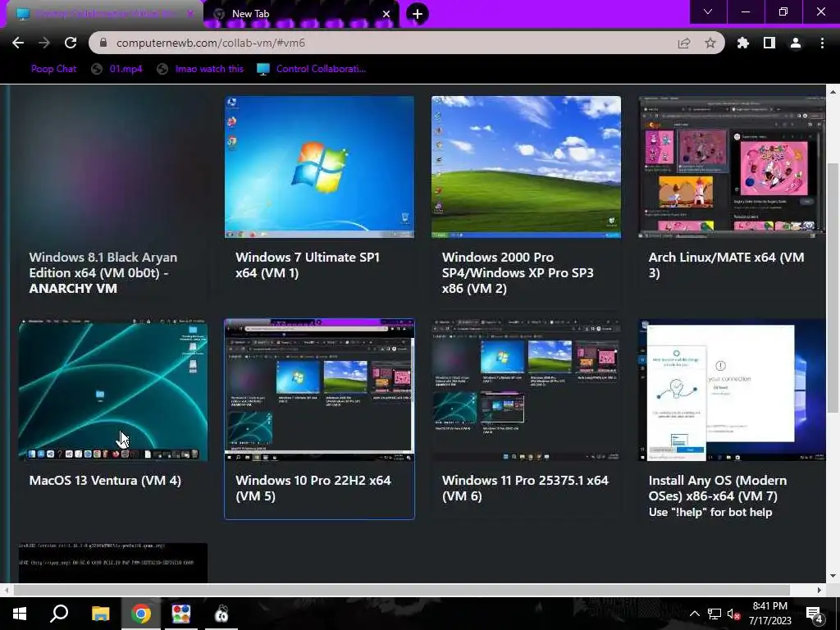Go back to the previous page
Screen dimensions: 840x630
(x=18, y=43)
